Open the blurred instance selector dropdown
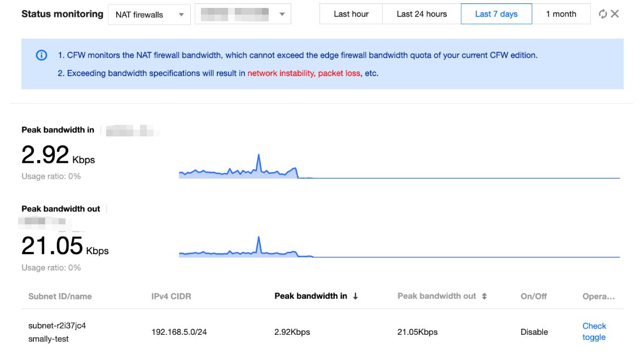 click(243, 15)
